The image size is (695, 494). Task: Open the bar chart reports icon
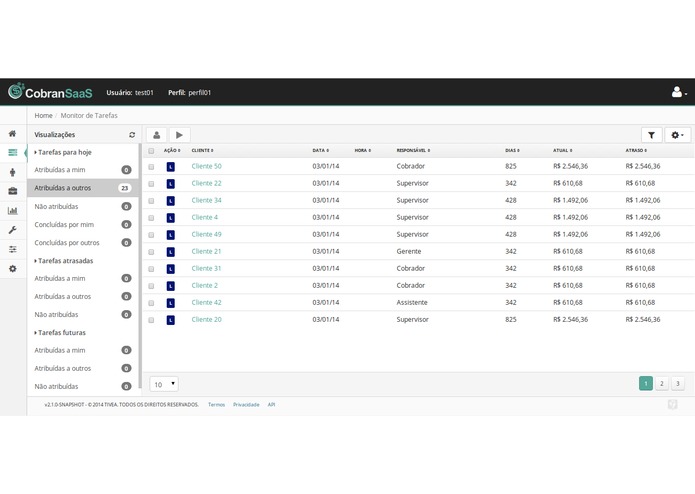click(12, 210)
